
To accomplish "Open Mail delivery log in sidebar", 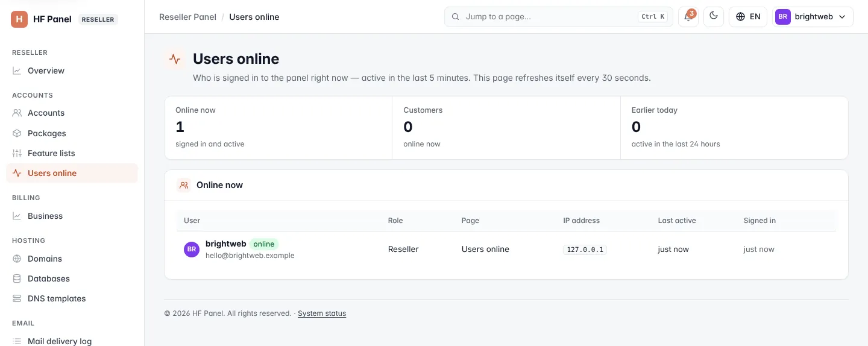I will coord(72,341).
